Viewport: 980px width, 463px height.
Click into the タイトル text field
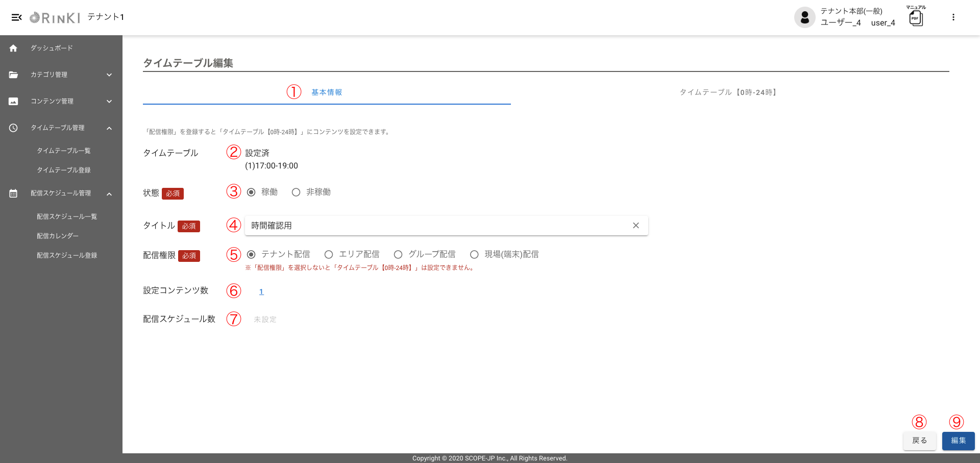click(434, 226)
